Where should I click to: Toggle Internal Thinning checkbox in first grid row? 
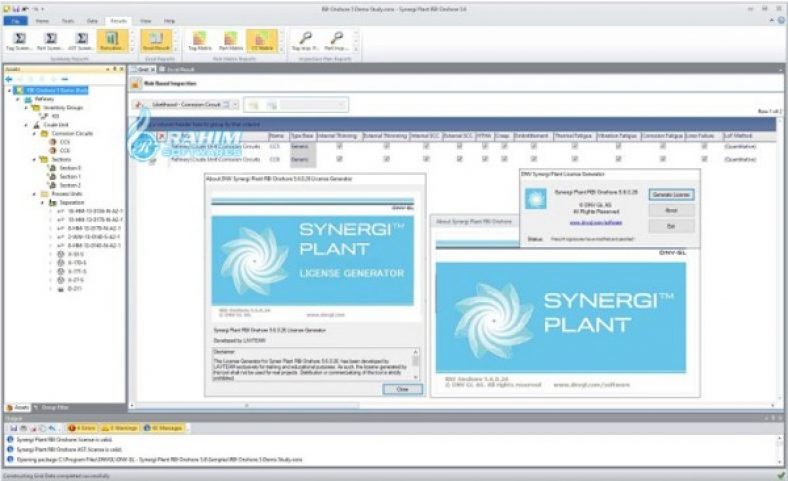tap(339, 146)
